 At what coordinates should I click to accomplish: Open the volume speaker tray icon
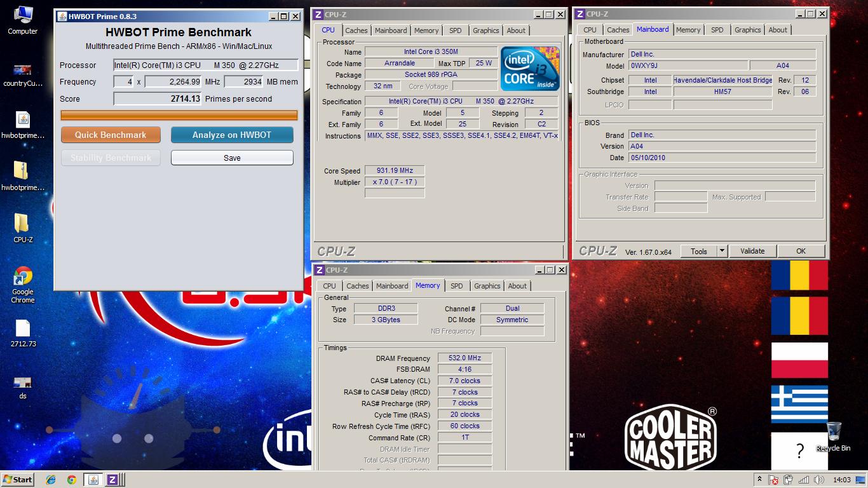[x=819, y=480]
